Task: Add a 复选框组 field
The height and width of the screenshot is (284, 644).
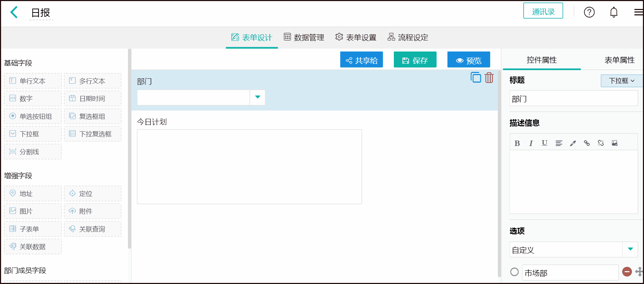Action: (x=93, y=116)
